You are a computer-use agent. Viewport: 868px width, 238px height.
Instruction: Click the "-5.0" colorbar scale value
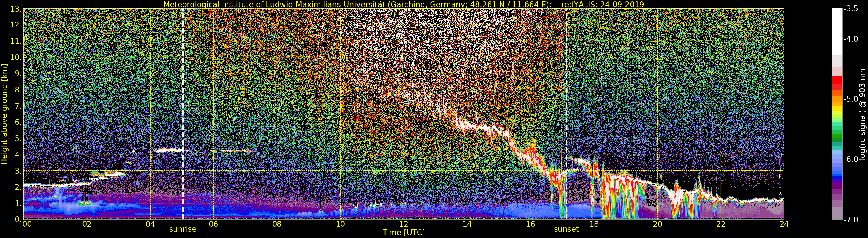click(851, 99)
